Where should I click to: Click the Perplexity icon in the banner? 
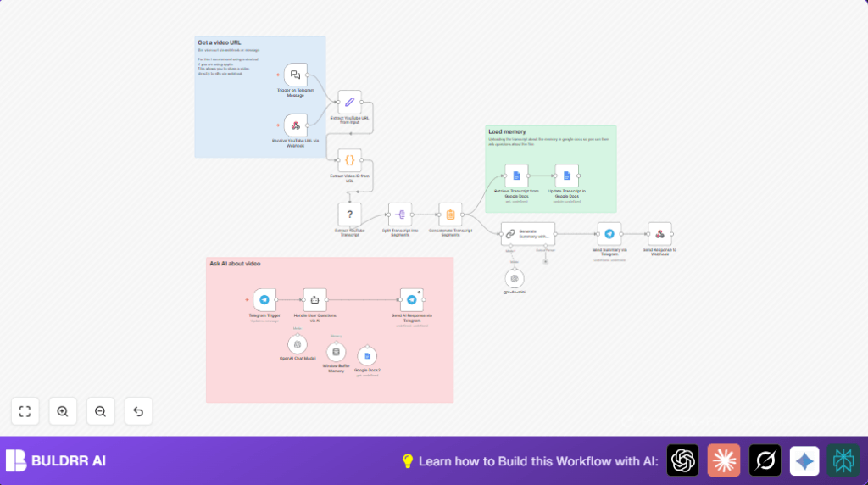click(765, 460)
